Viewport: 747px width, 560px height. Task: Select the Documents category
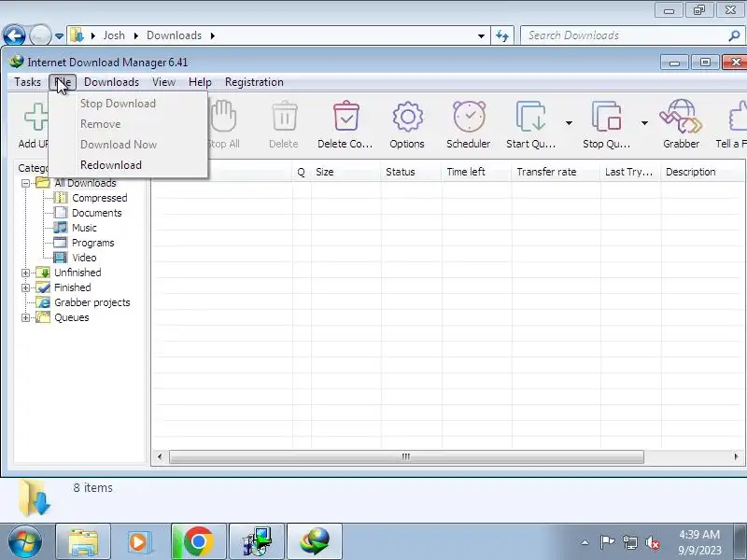click(x=97, y=213)
